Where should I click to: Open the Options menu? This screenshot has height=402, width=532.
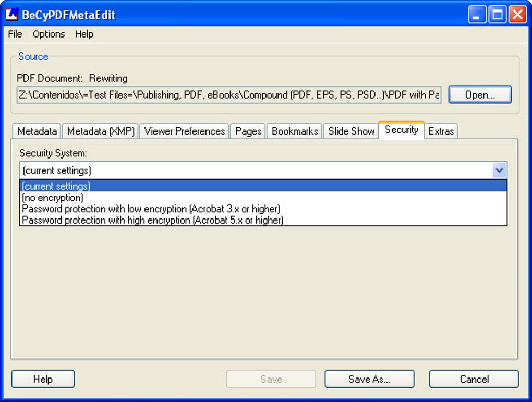pos(49,34)
